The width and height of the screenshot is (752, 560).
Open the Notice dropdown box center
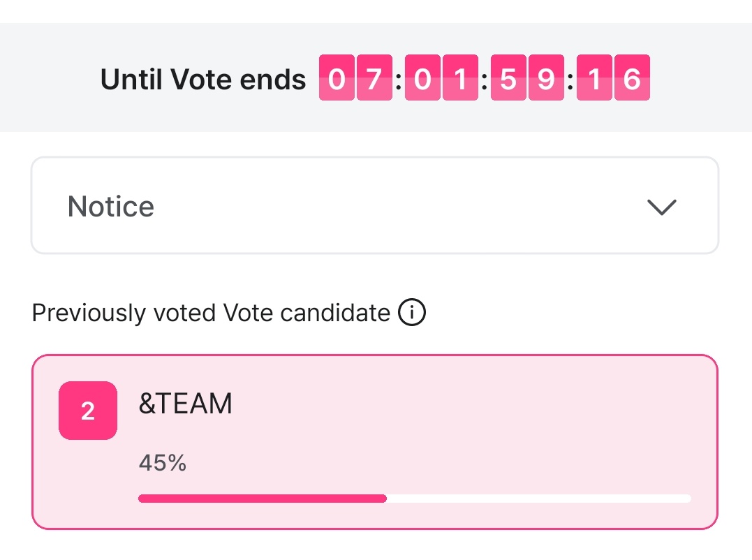375,205
